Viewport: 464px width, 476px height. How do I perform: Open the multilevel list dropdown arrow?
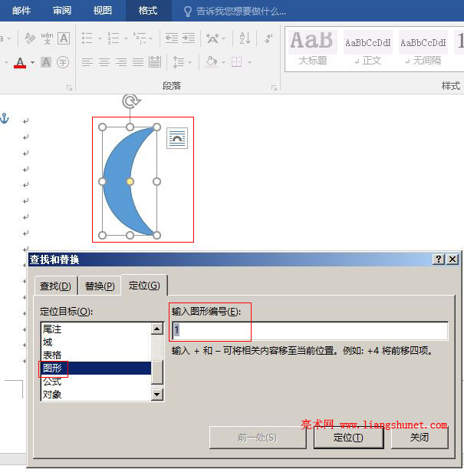pyautogui.click(x=151, y=38)
